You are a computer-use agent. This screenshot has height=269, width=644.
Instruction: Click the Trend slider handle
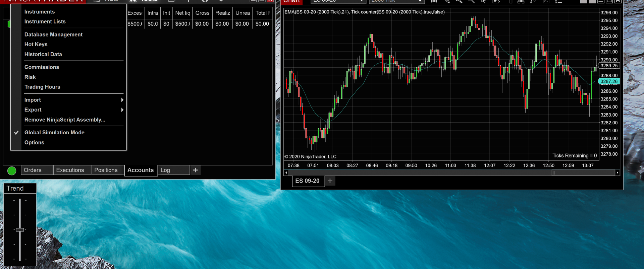20,230
